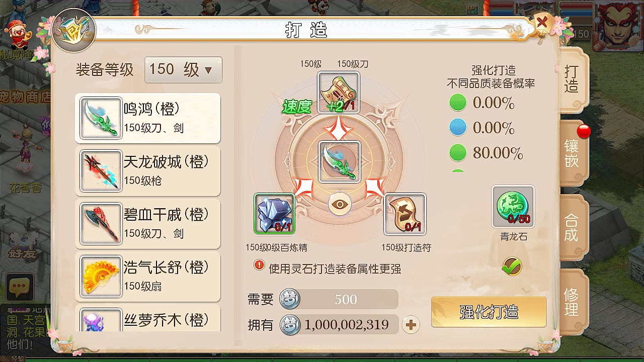Screen dimensions: 644x362
Task: Toggle the 青龙石 usage green checkmark
Action: tap(512, 266)
